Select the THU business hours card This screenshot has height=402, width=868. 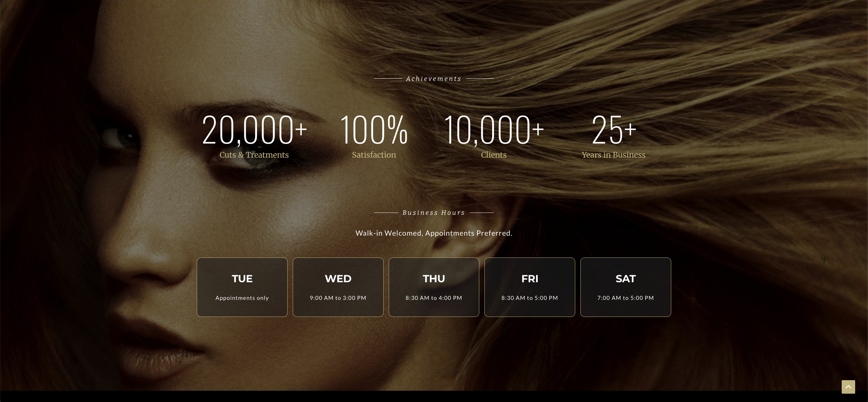[x=434, y=287]
